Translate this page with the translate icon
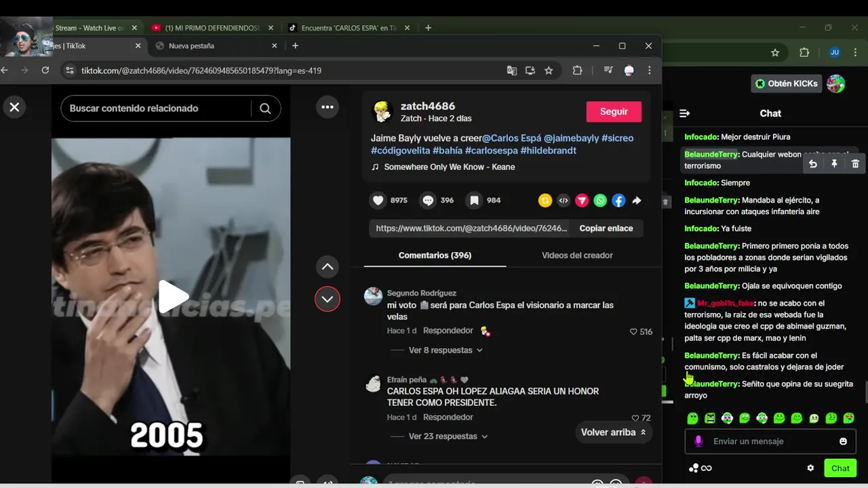868x488 pixels. [512, 70]
